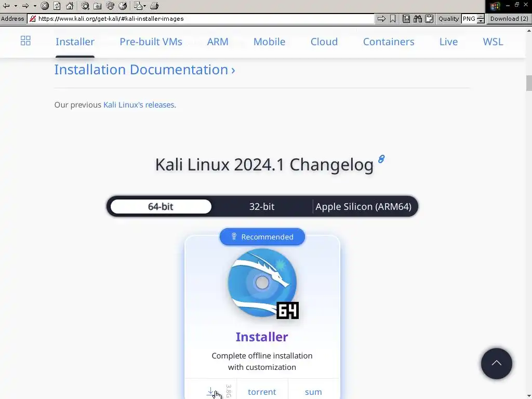Select the 32-bit architecture option
Viewport: 532px width, 399px height.
262,207
